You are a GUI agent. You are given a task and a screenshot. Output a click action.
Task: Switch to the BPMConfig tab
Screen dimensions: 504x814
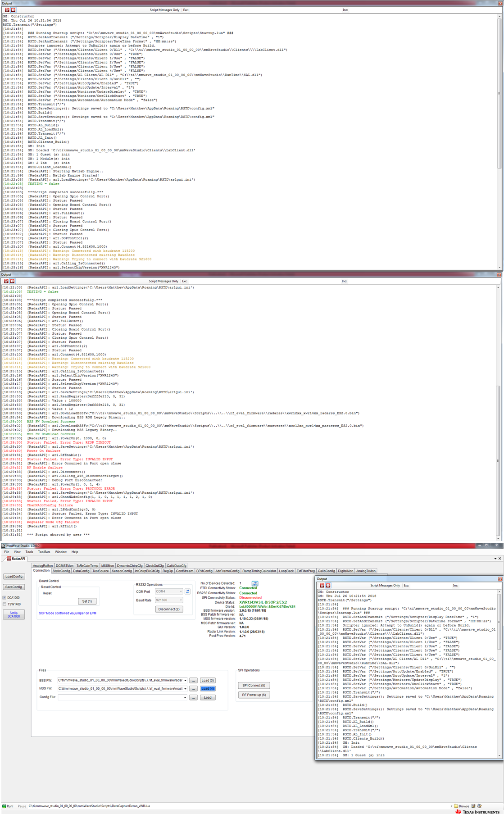[x=204, y=571]
